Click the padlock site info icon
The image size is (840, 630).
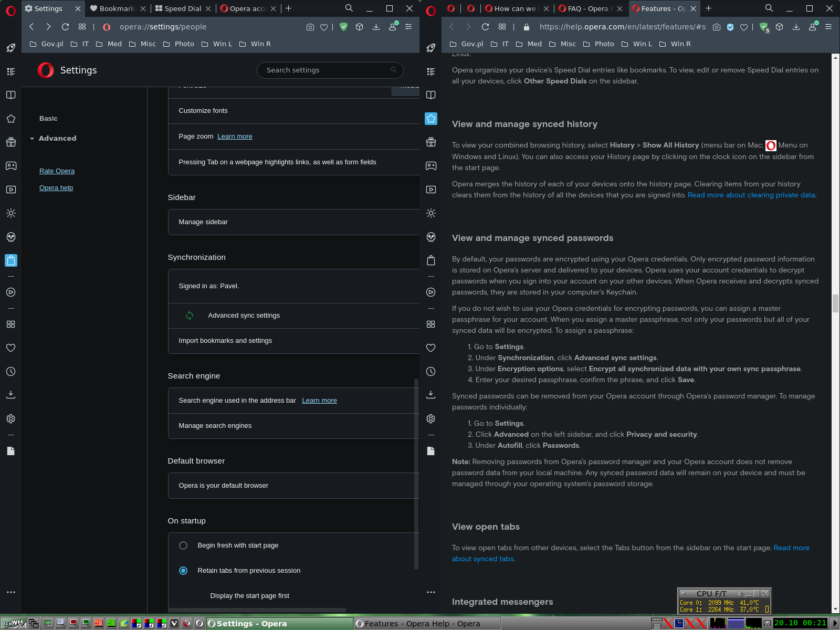[527, 27]
